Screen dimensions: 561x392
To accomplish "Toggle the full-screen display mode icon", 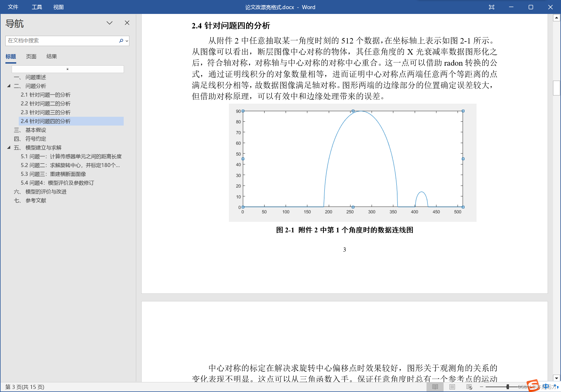I will pos(491,7).
